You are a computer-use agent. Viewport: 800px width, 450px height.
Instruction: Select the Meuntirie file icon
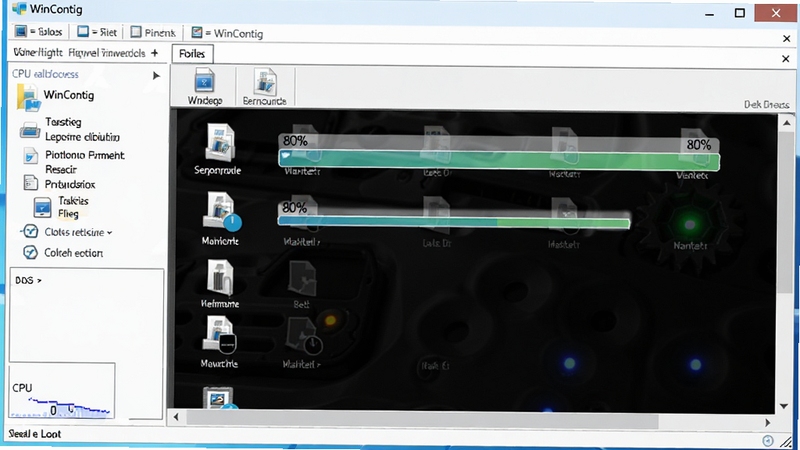[x=219, y=335]
